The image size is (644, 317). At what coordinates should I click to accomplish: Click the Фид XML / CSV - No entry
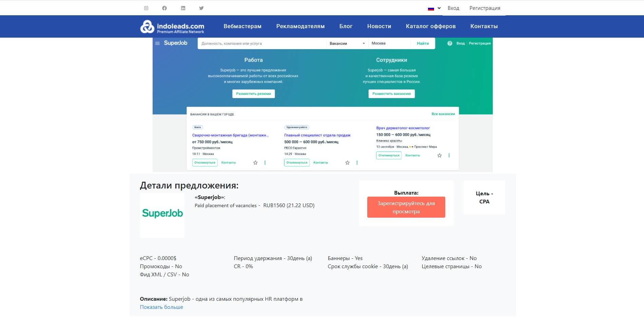click(x=164, y=275)
